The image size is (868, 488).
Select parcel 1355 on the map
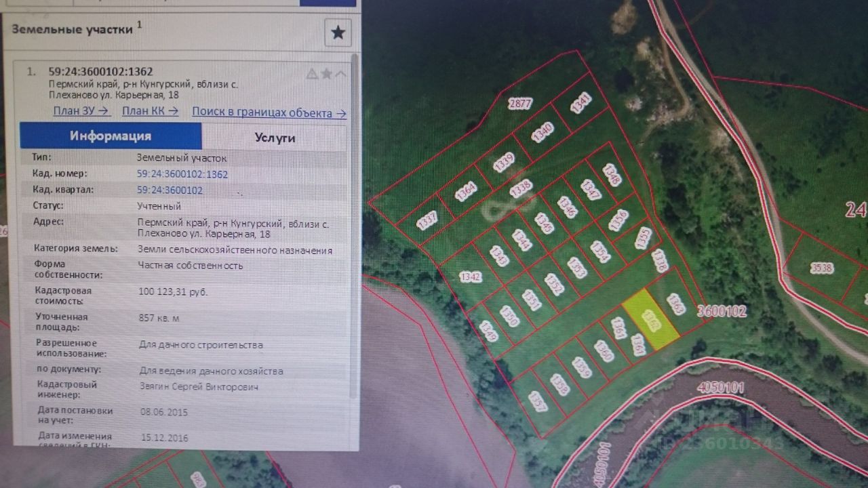[644, 237]
